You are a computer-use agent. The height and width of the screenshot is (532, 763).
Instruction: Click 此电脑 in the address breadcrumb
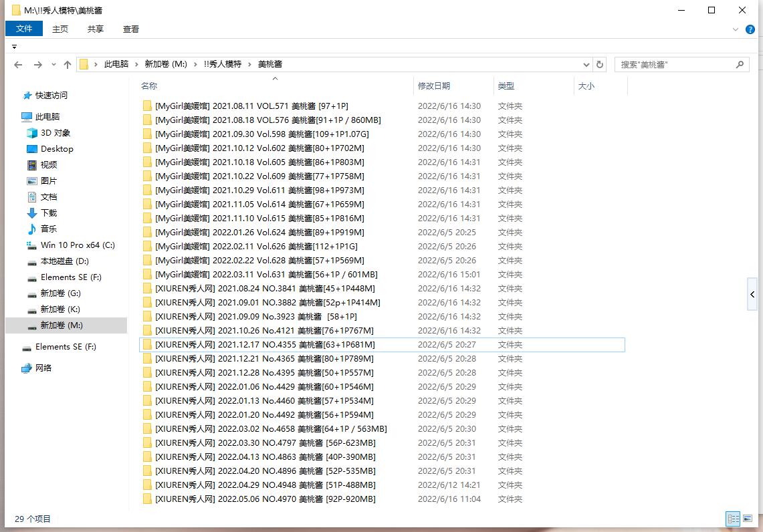pos(116,64)
